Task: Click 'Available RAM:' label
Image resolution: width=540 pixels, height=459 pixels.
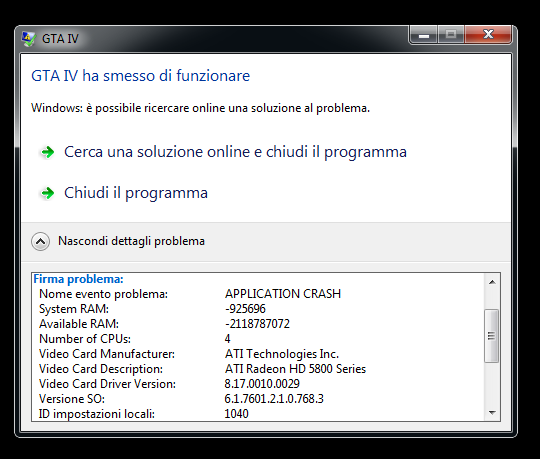Action: pyautogui.click(x=79, y=324)
